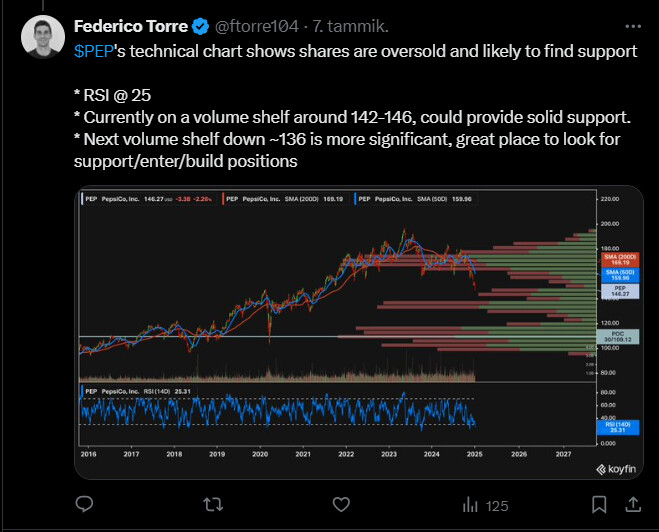The image size is (659, 532).
Task: Like the tweet with the heart icon
Action: pyautogui.click(x=341, y=504)
